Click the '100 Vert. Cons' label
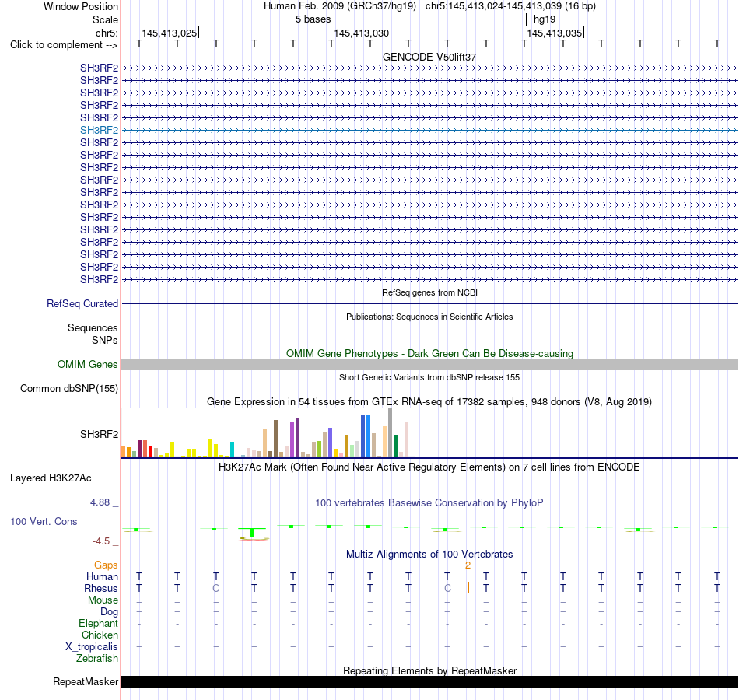 (x=44, y=521)
